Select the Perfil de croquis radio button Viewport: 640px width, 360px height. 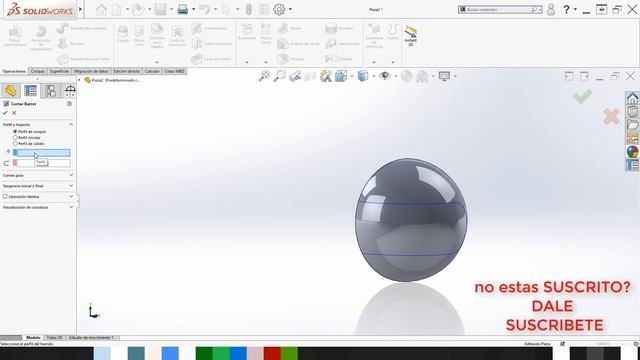click(x=15, y=131)
